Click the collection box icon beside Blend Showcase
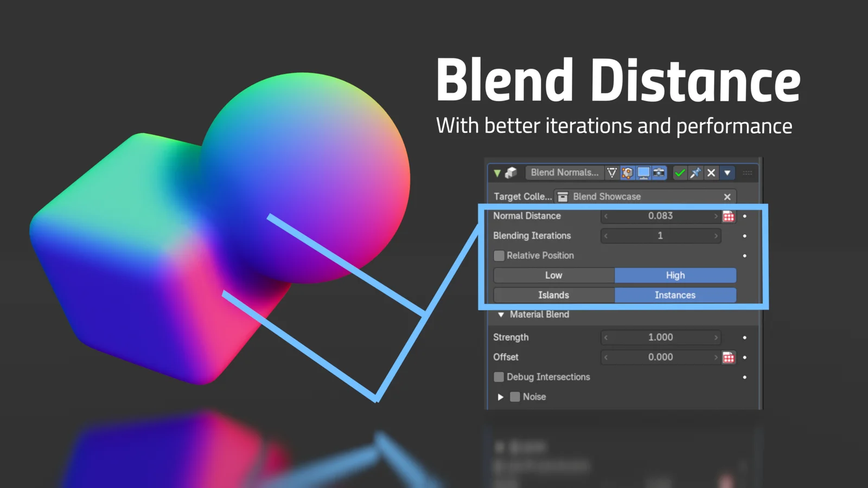Viewport: 868px width, 488px height. [x=563, y=196]
